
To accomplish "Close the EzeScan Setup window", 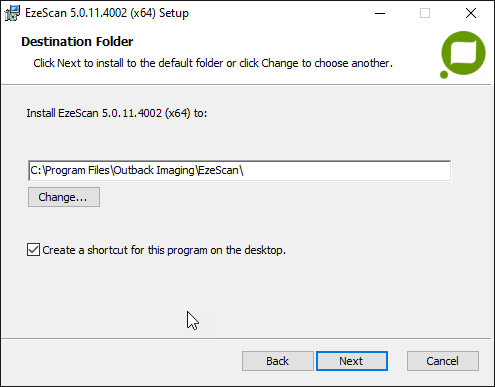I will click(x=471, y=13).
